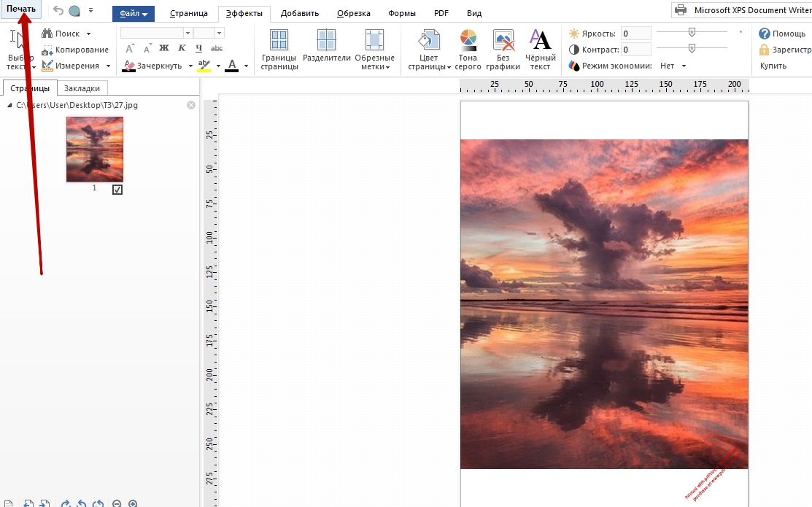Enable Тона серого grayscale mode
Screen dimensions: 812x507
pos(468,50)
